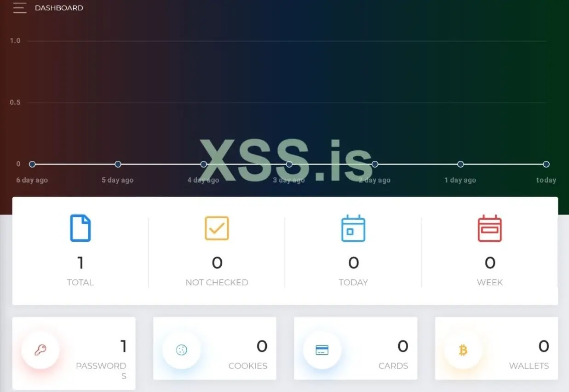Click the PASSWORDS label
This screenshot has height=392, width=569.
tap(101, 371)
